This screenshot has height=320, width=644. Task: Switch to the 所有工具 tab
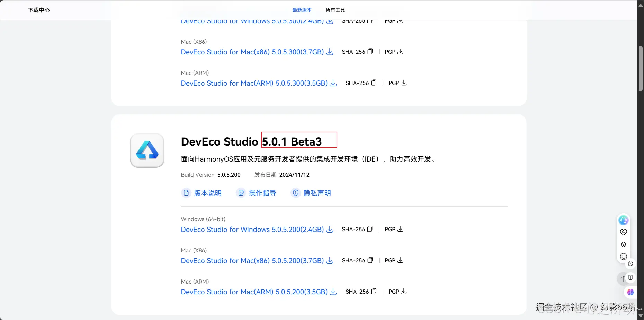(335, 10)
